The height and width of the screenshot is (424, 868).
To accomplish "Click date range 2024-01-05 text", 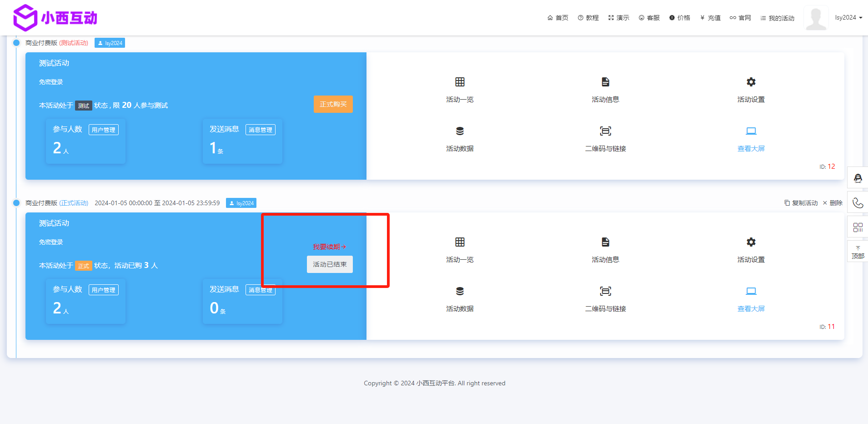I will click(x=157, y=203).
